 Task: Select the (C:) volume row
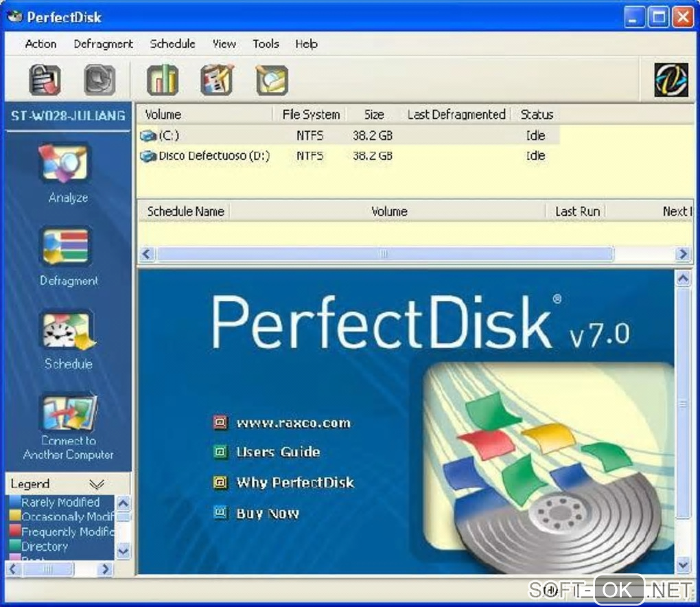point(349,135)
